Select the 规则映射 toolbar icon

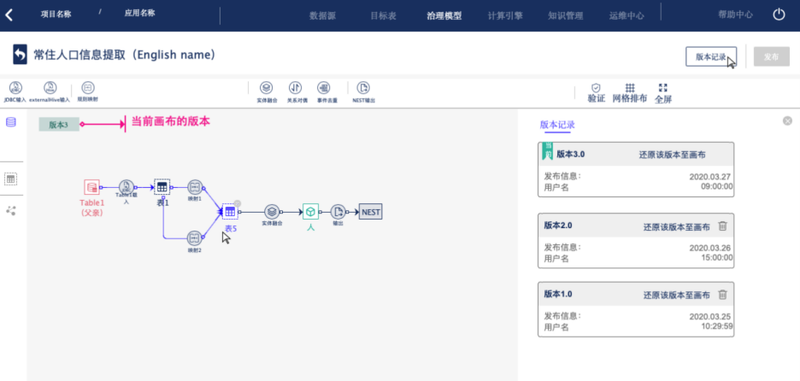tap(88, 88)
